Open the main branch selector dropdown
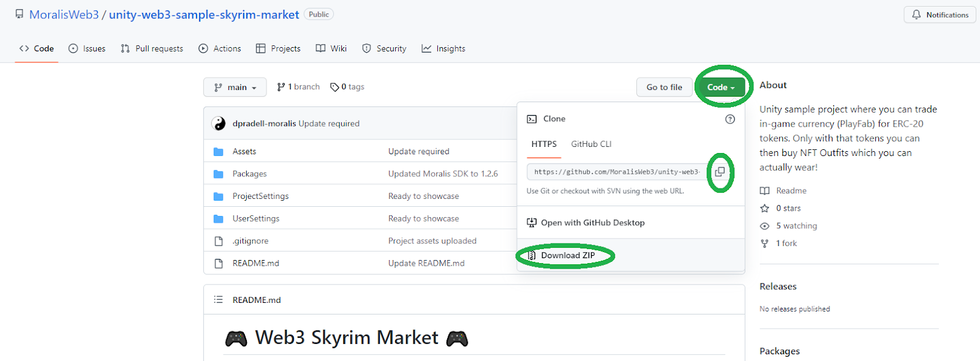This screenshot has width=980, height=361. click(235, 87)
